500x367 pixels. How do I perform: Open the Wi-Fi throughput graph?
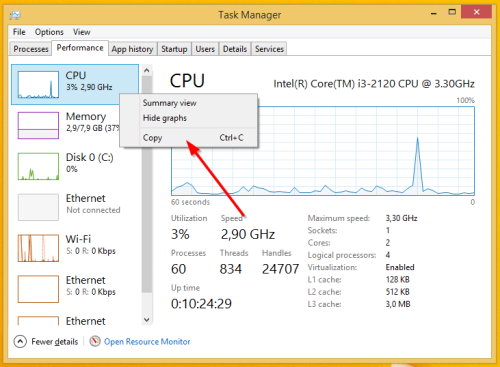tap(38, 248)
